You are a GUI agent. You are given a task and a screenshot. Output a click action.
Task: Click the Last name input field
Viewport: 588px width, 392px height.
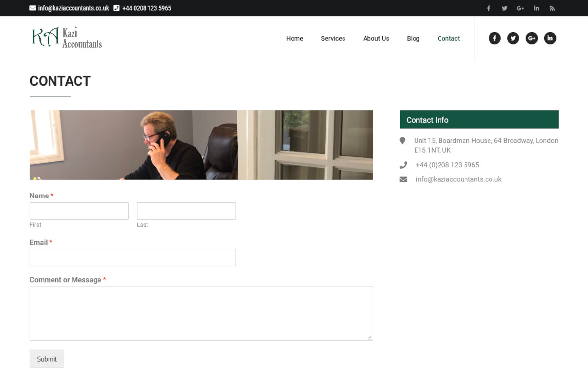[186, 211]
